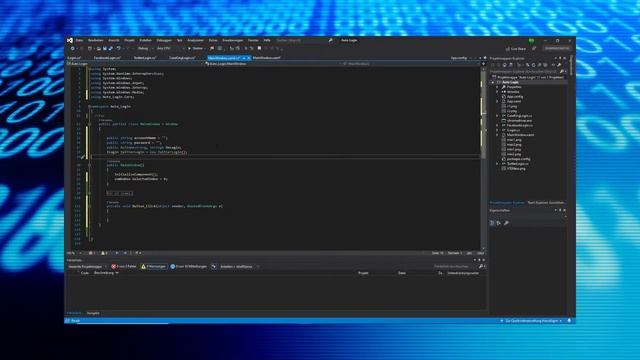Toggle the Warnungen filter in error list

(154, 267)
